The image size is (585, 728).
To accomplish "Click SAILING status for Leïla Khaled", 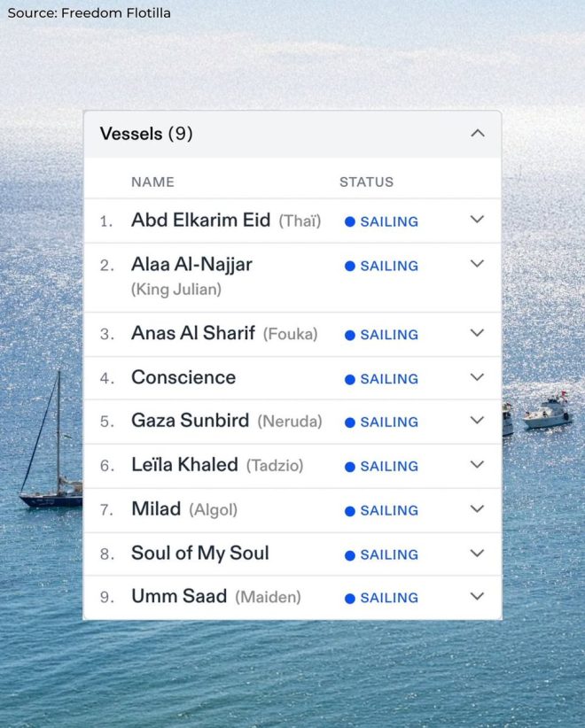I will [x=389, y=467].
